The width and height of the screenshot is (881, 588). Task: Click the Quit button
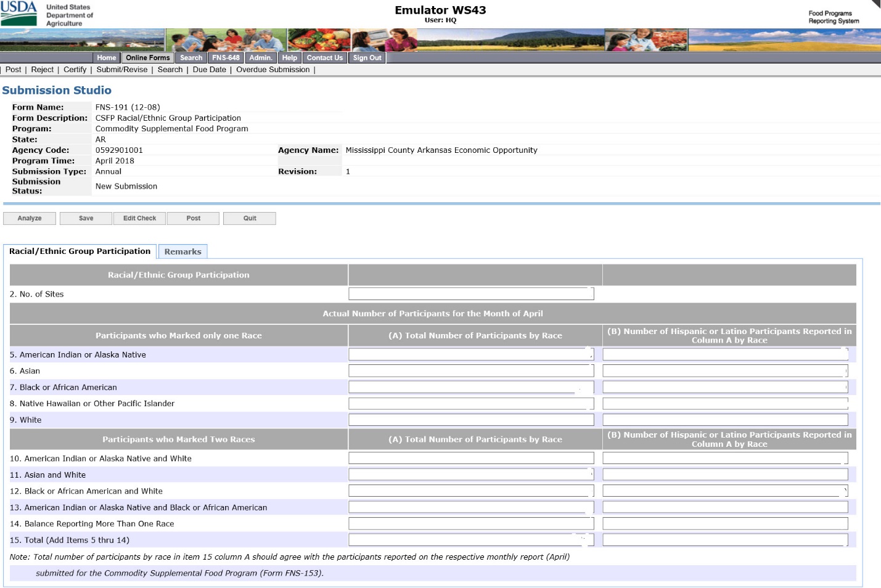coord(250,218)
